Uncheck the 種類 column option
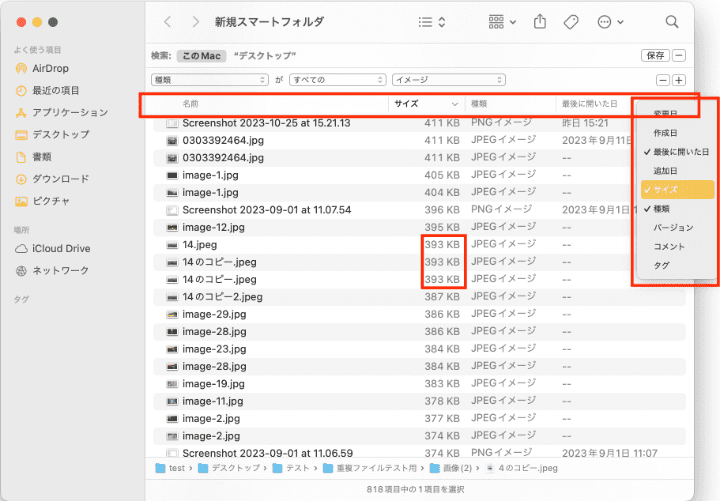The width and height of the screenshot is (720, 501). (x=662, y=208)
